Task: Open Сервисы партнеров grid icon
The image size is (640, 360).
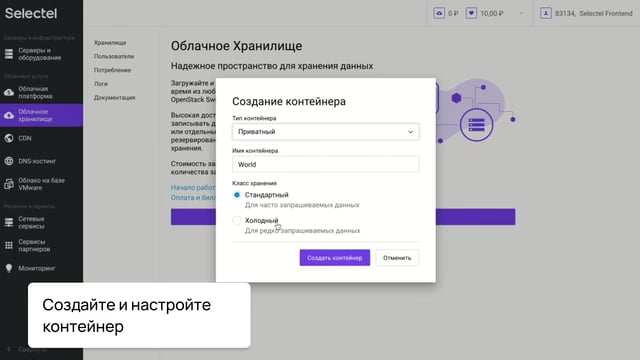Action: pos(9,245)
